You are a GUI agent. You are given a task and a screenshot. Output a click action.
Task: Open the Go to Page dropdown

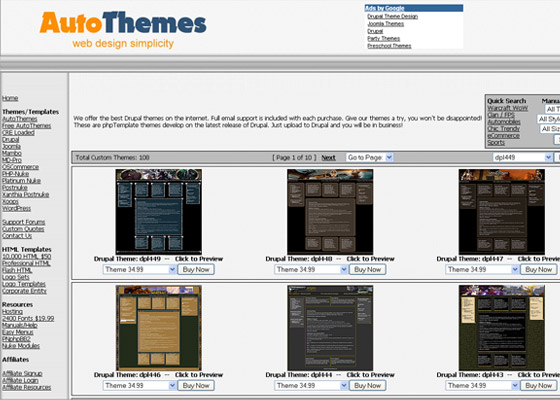point(369,158)
